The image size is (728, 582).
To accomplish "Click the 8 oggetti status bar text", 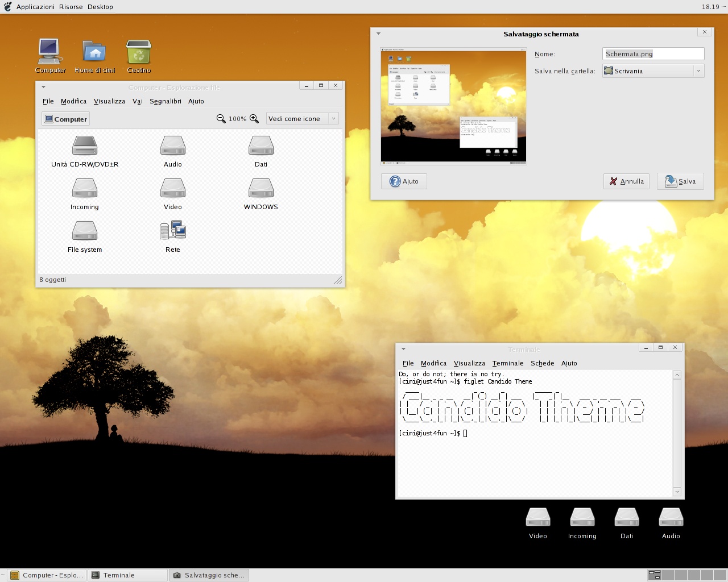I will point(53,280).
